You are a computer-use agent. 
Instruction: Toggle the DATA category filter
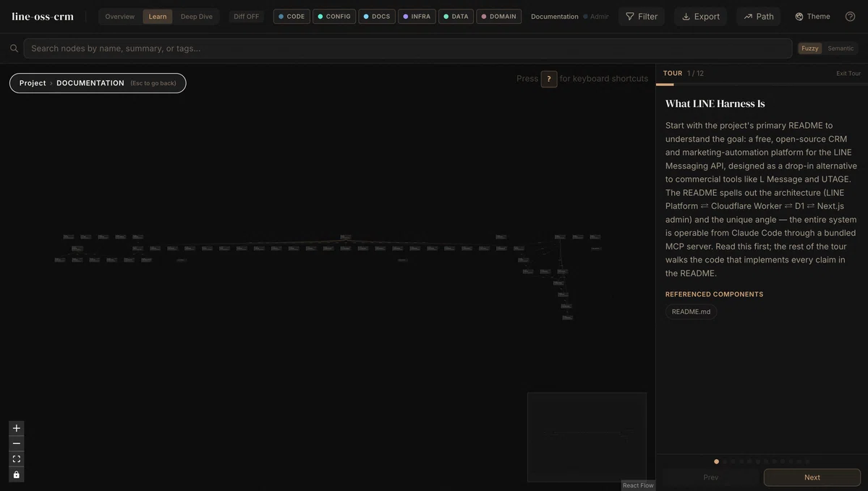456,17
